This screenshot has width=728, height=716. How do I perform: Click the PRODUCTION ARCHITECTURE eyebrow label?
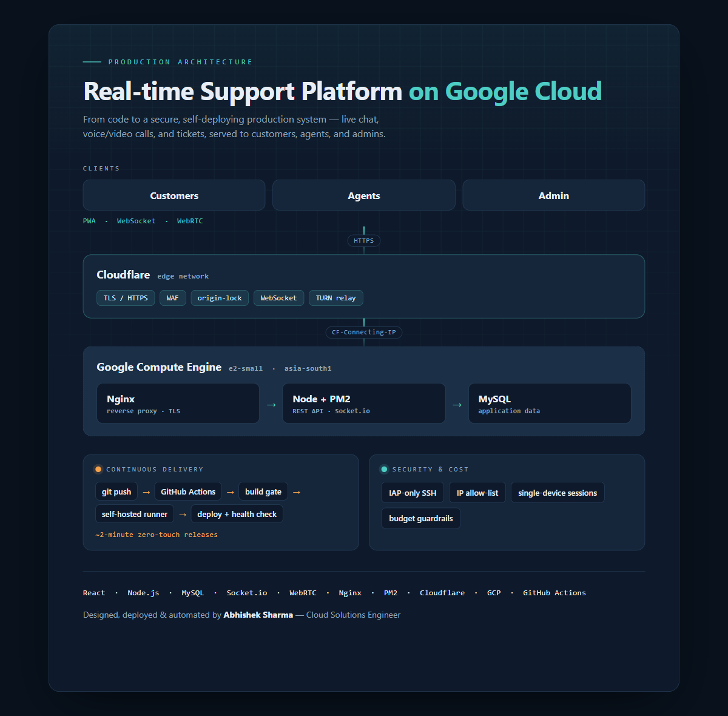click(x=180, y=62)
